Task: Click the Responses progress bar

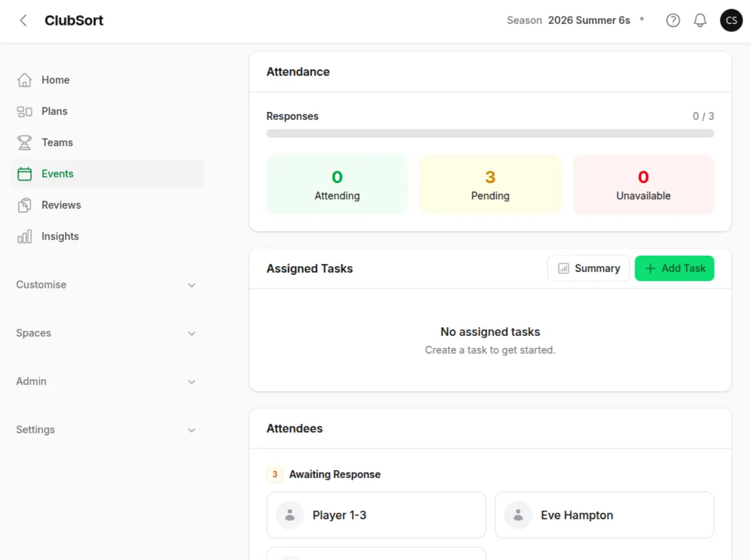Action: [490, 134]
